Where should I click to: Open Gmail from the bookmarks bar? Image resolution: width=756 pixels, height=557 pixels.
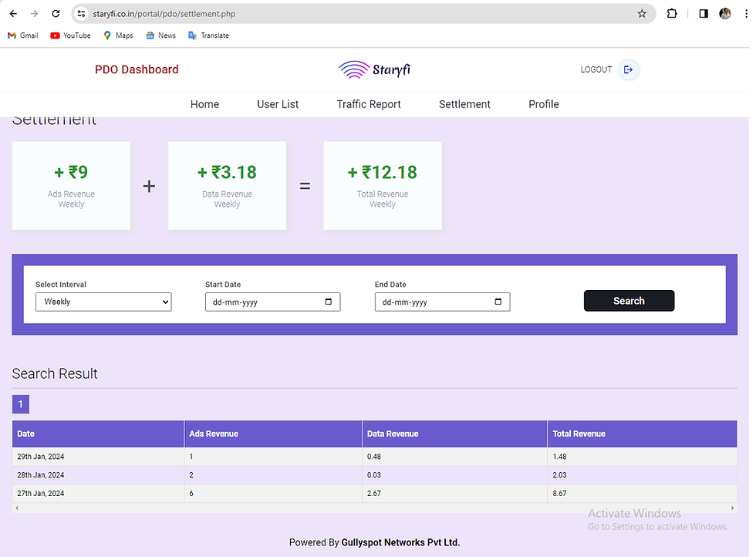(22, 35)
